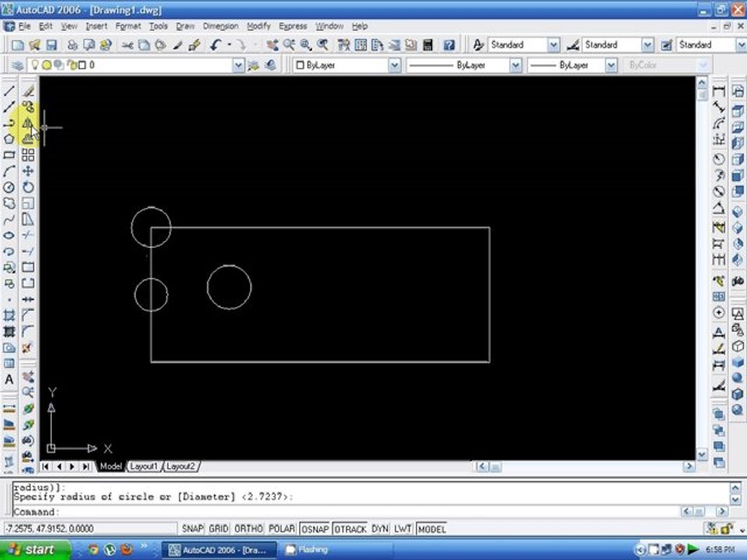Open the ByLayer lineweight control dropdown
This screenshot has width=747, height=560.
pos(611,65)
